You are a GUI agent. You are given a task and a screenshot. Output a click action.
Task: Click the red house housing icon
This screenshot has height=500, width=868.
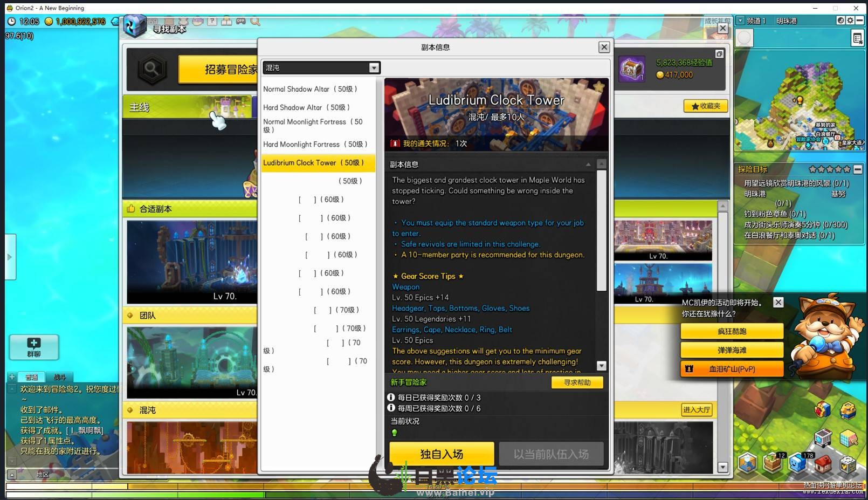point(823,463)
